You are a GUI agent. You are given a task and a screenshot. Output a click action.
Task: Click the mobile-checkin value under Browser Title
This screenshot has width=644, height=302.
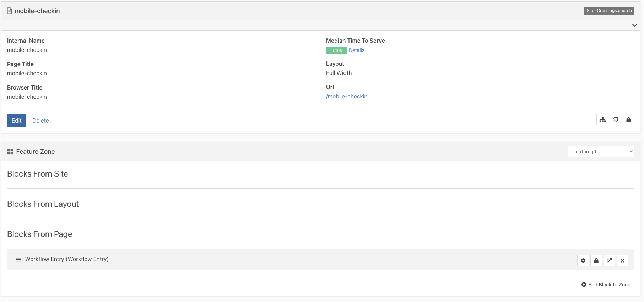point(27,97)
